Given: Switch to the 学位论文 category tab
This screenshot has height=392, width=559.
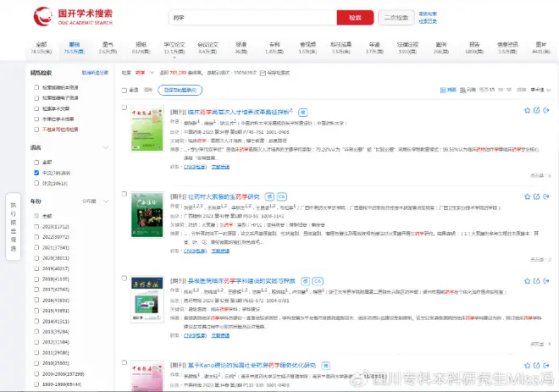Looking at the screenshot, I should pos(174,47).
